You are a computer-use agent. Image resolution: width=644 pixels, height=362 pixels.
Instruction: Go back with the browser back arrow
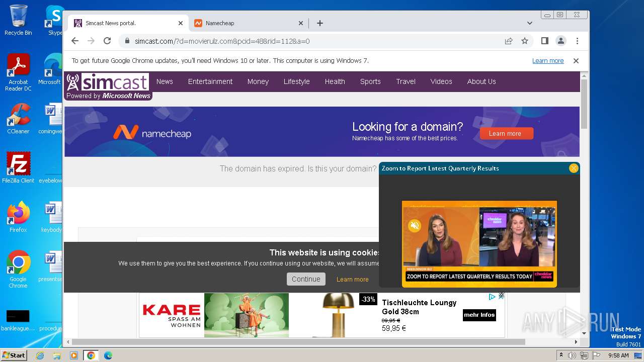pyautogui.click(x=75, y=41)
